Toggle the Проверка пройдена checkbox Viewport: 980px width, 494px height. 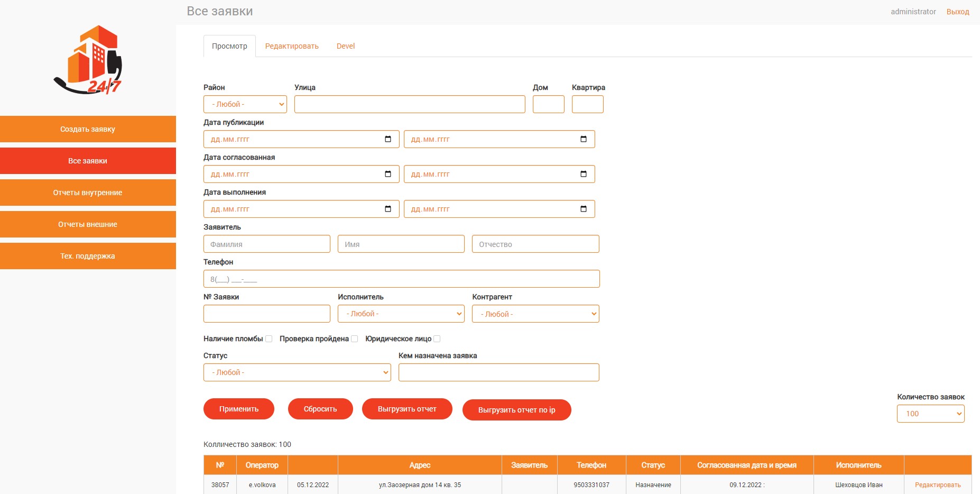click(355, 339)
